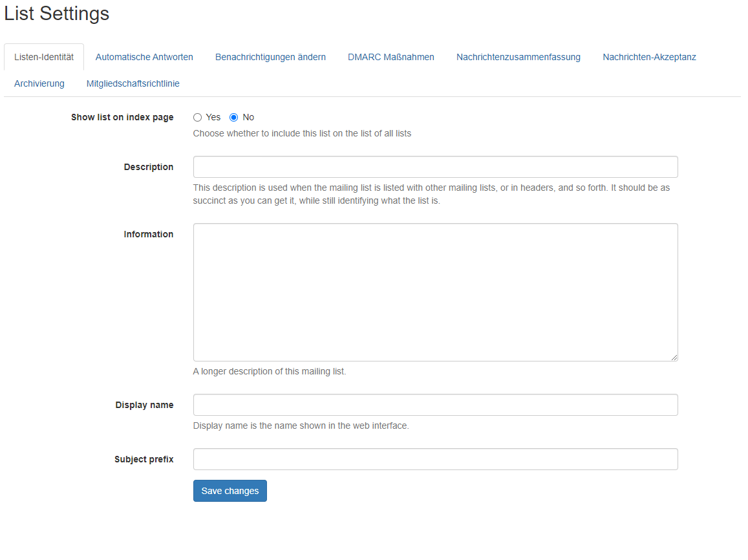The height and width of the screenshot is (560, 748).
Task: Click the Information textarea resize handle
Action: tap(674, 357)
